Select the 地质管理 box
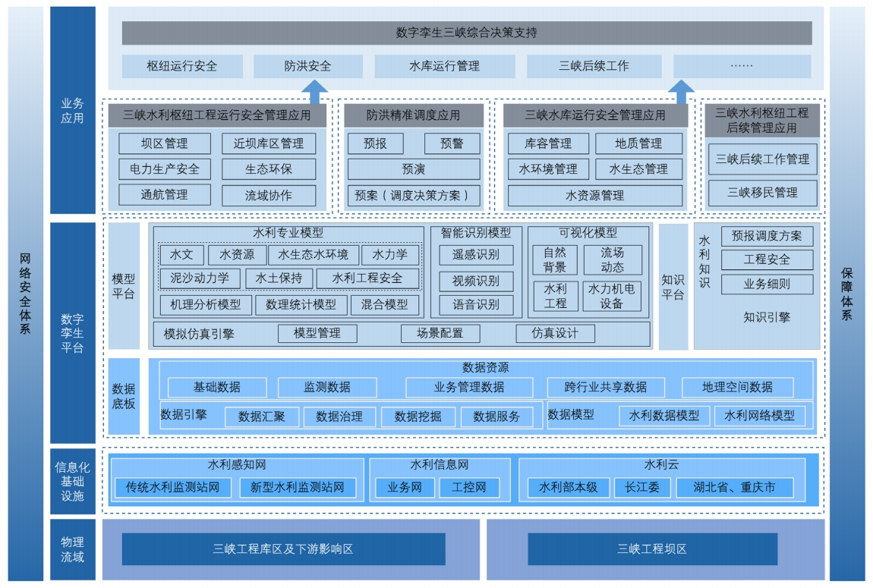The width and height of the screenshot is (873, 588). 638,143
